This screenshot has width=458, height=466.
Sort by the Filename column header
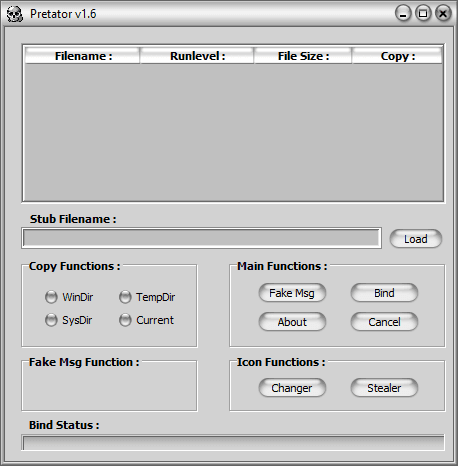[x=82, y=56]
